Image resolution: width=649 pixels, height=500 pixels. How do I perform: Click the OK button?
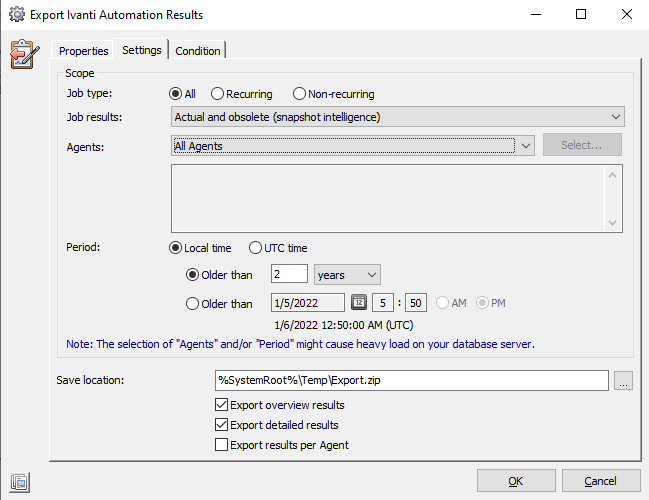point(516,481)
